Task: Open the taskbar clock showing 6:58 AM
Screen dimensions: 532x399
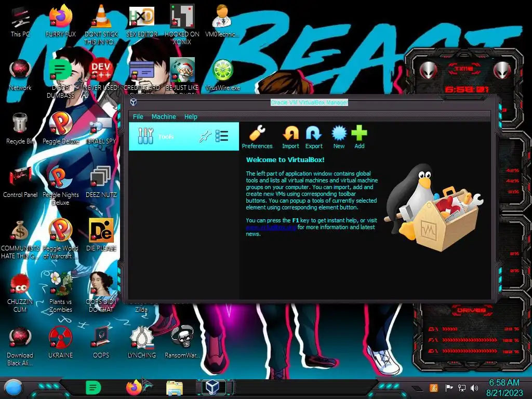Action: coord(504,388)
